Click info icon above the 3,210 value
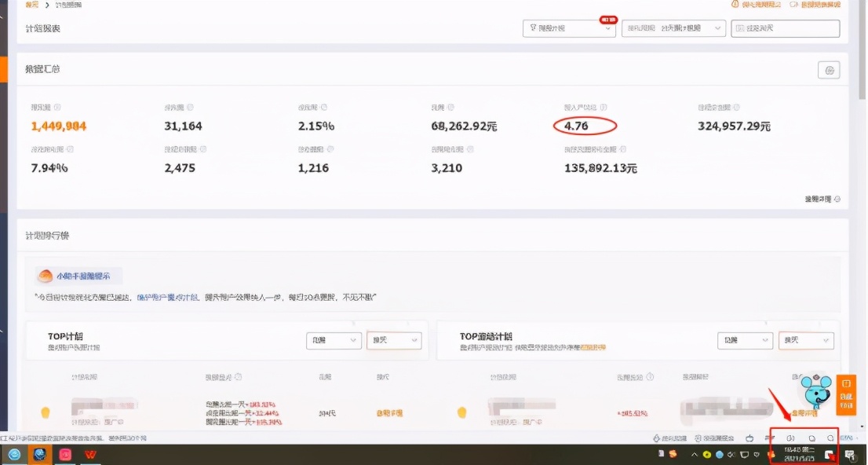 (470, 150)
